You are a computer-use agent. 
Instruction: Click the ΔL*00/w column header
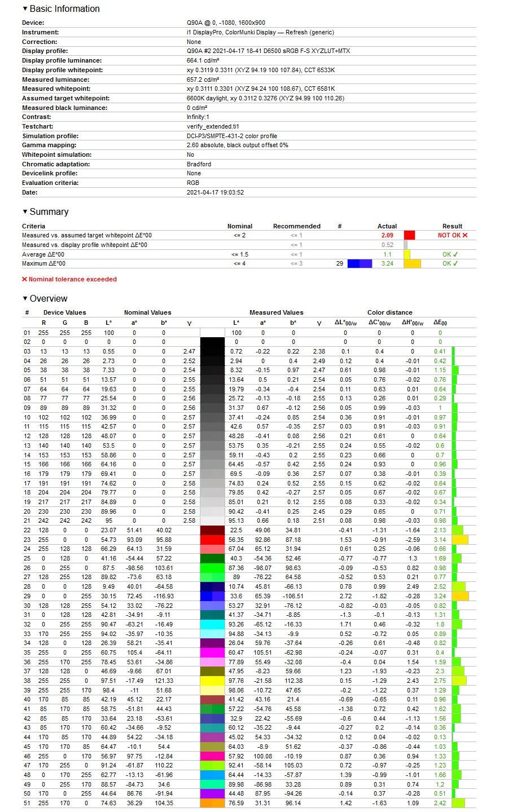pos(345,323)
